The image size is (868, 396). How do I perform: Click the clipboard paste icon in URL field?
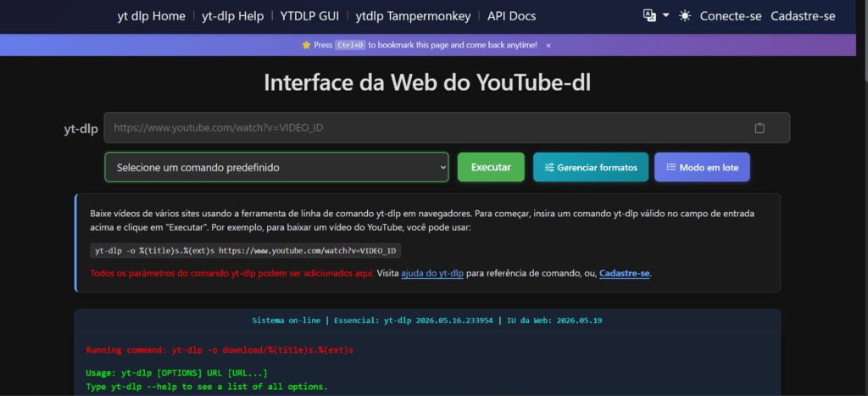tap(759, 128)
